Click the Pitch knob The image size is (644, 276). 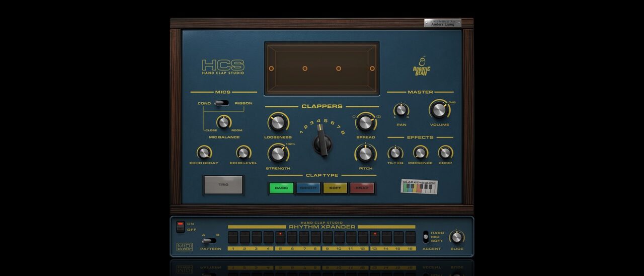[x=366, y=153]
